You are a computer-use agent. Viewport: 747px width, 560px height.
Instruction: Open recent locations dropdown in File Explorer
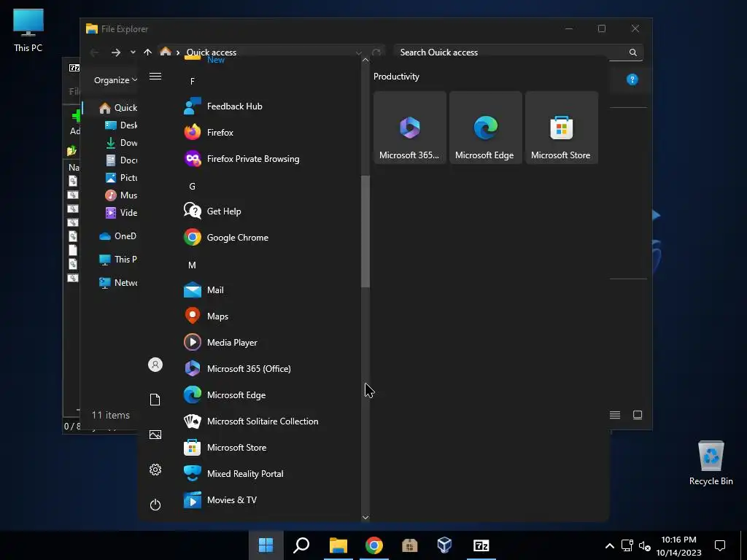point(133,52)
